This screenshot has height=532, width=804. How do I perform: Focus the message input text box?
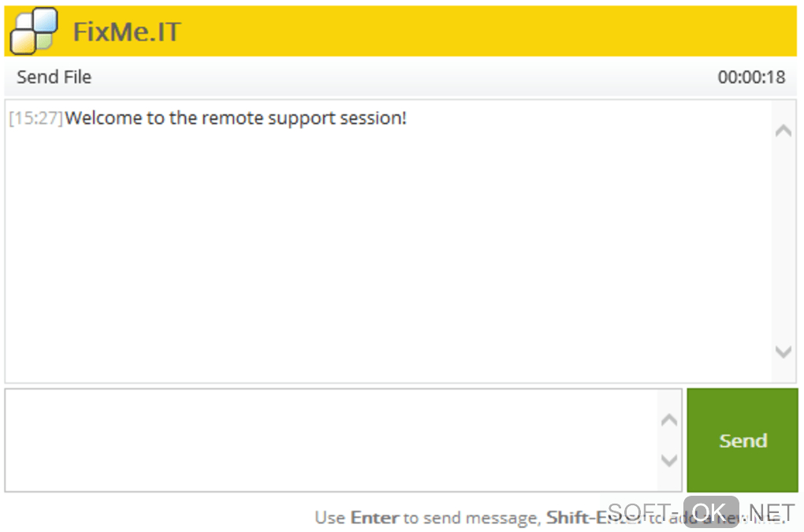[331, 440]
